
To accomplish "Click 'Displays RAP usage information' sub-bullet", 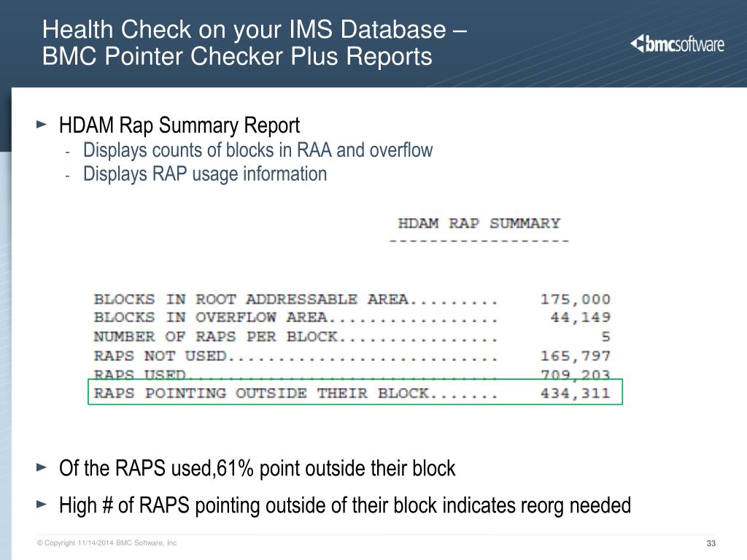I will (205, 174).
